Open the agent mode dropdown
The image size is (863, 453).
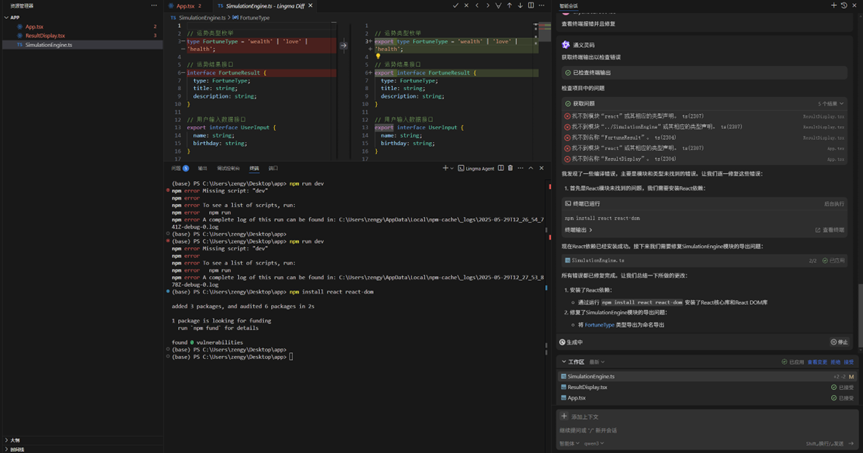click(569, 444)
